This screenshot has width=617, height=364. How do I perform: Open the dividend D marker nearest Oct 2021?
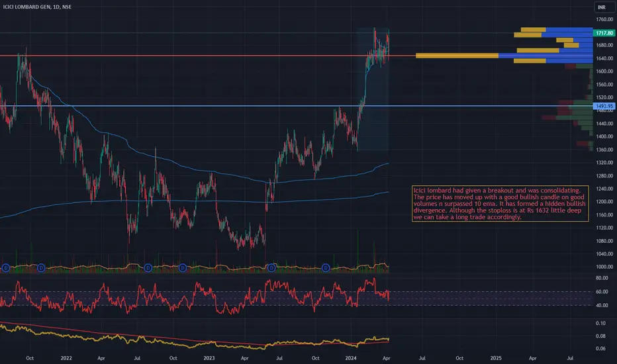(x=41, y=268)
